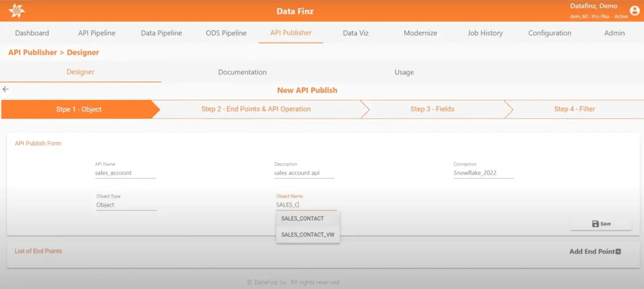The height and width of the screenshot is (289, 644).
Task: Select the API Publisher menu item
Action: 291,33
